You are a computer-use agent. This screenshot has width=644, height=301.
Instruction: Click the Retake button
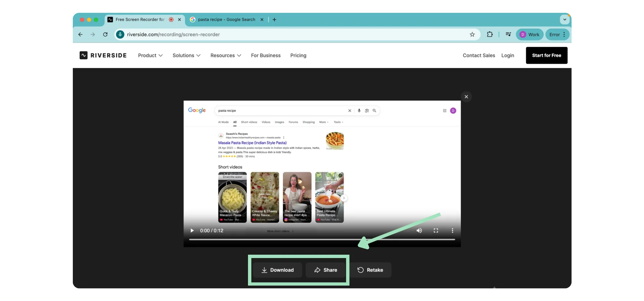[x=370, y=270]
